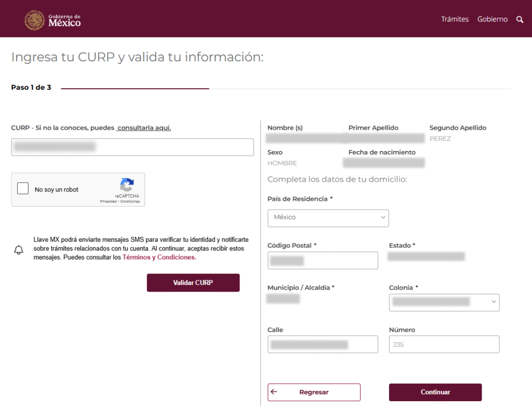Click the reCAPTCHA Privacidad link
This screenshot has height=411, width=532.
108,201
